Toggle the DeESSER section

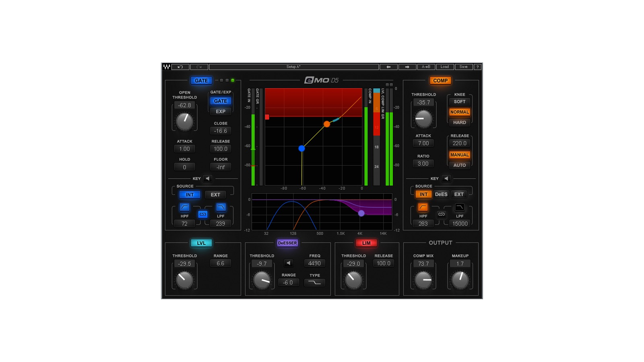(x=287, y=243)
